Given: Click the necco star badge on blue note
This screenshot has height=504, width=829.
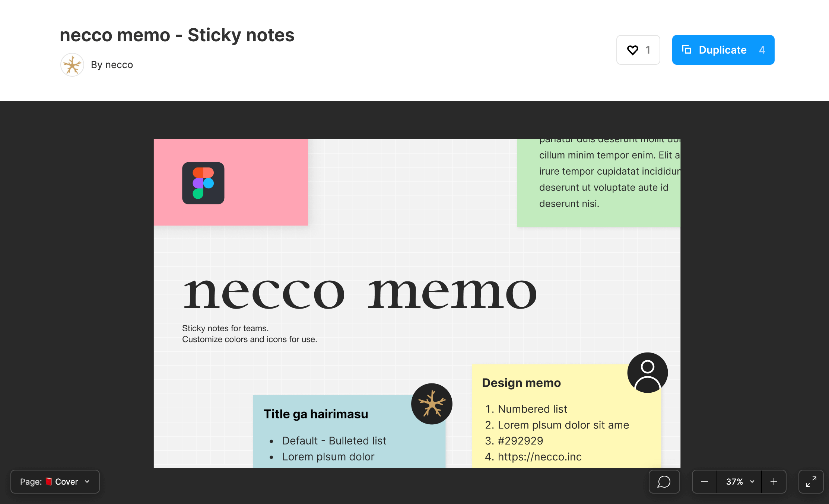Looking at the screenshot, I should [432, 404].
